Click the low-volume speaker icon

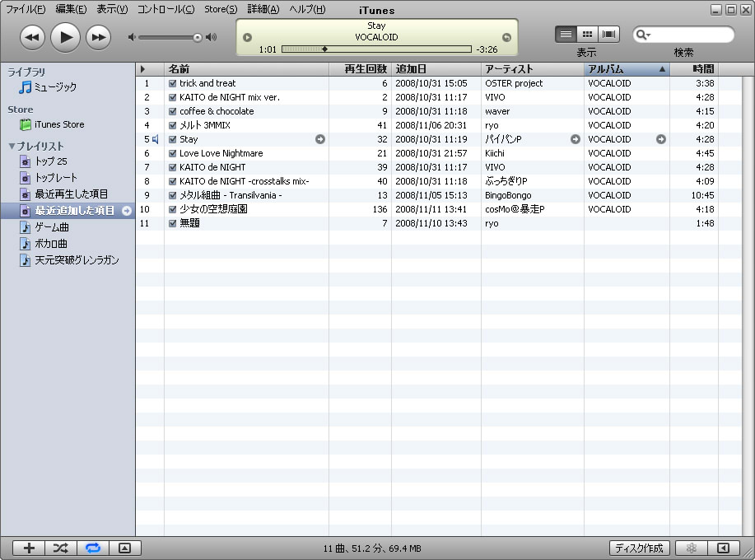(x=132, y=37)
